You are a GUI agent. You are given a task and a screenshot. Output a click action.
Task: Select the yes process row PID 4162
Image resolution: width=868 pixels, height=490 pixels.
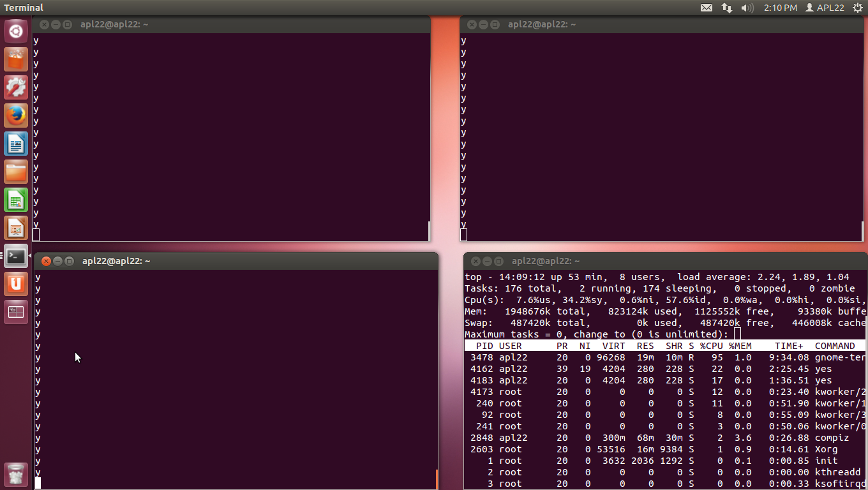click(x=666, y=369)
